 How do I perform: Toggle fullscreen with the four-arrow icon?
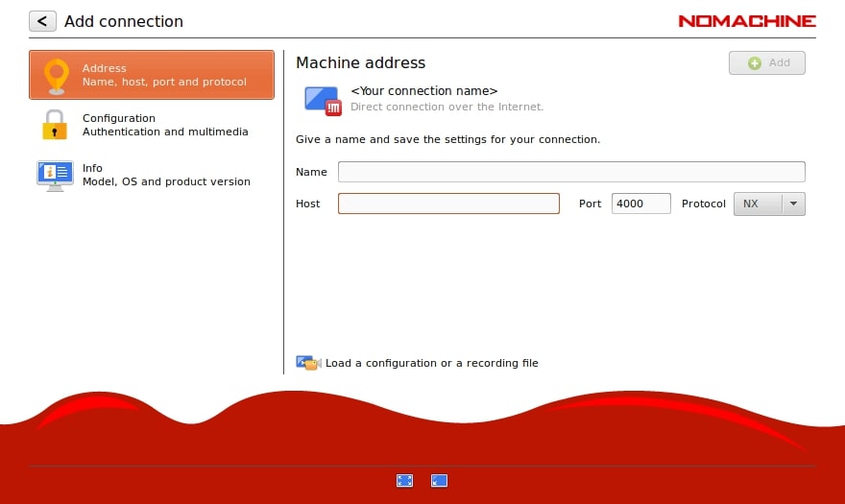(405, 481)
